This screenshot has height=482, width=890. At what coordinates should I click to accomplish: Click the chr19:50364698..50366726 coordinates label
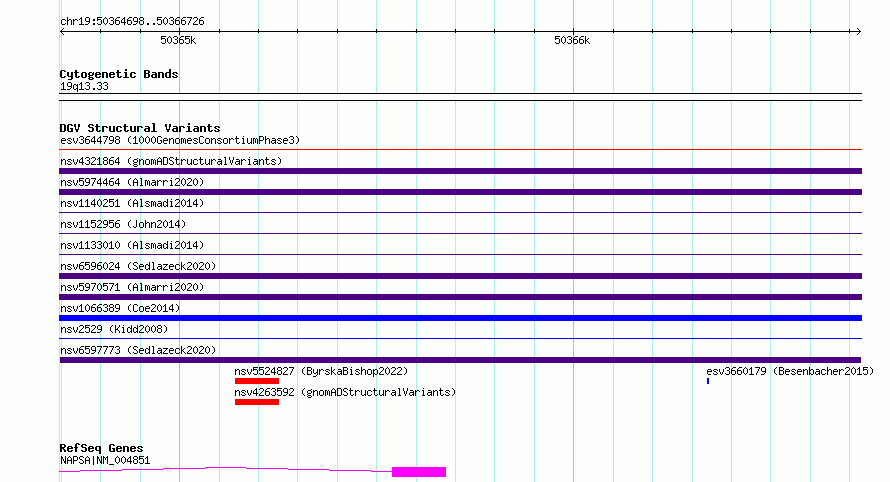(x=132, y=22)
